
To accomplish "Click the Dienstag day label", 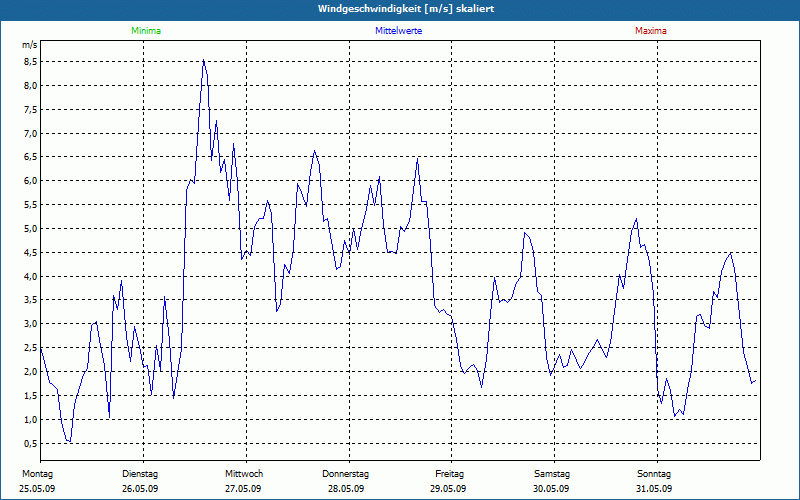I will point(140,474).
